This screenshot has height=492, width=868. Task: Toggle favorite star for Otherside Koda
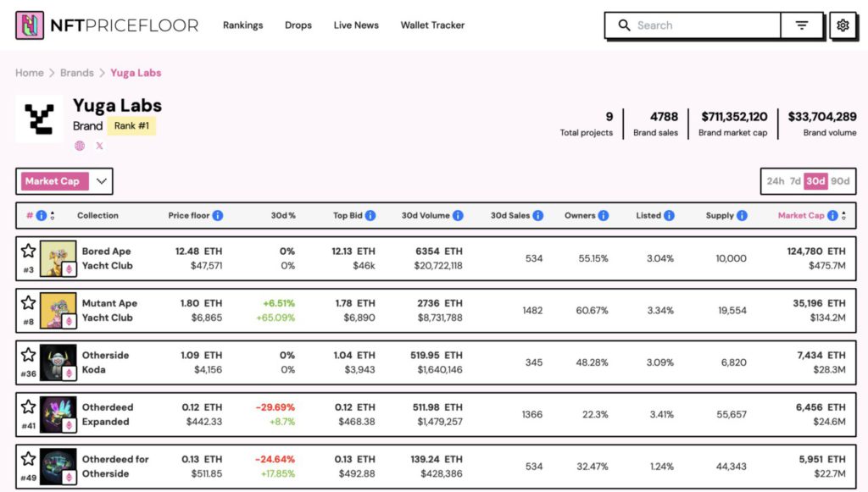click(28, 355)
